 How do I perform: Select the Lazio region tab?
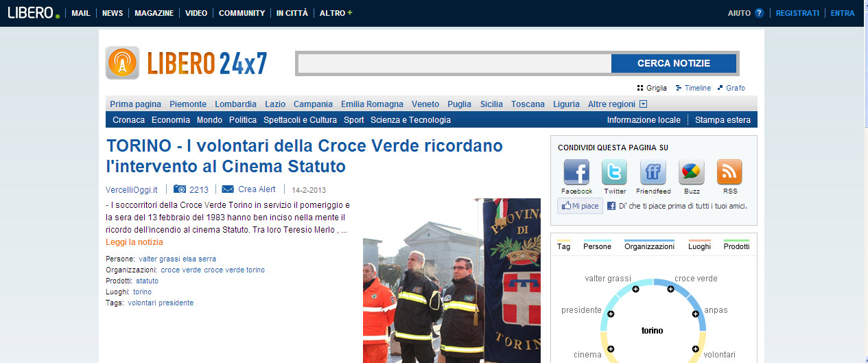coord(275,104)
